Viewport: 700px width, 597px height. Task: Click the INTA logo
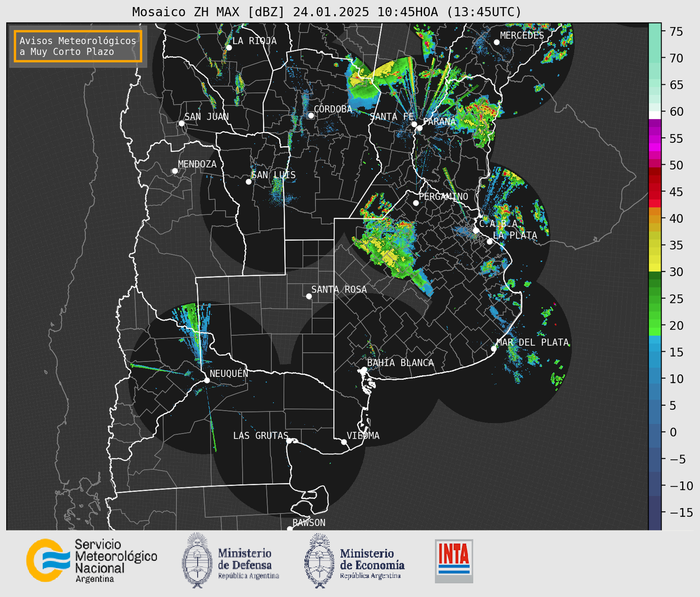(454, 561)
